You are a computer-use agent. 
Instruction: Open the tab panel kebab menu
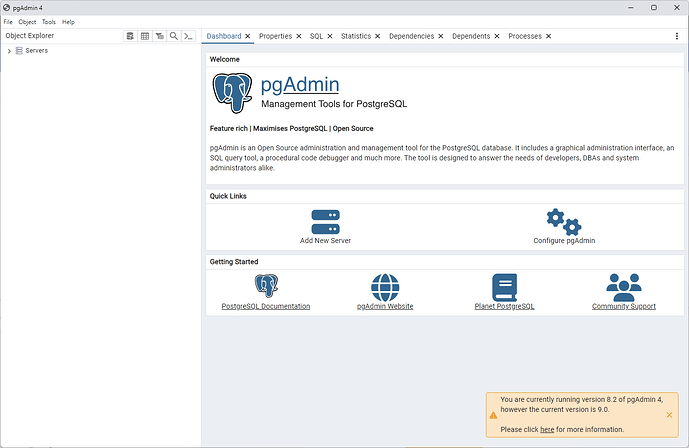click(x=677, y=36)
